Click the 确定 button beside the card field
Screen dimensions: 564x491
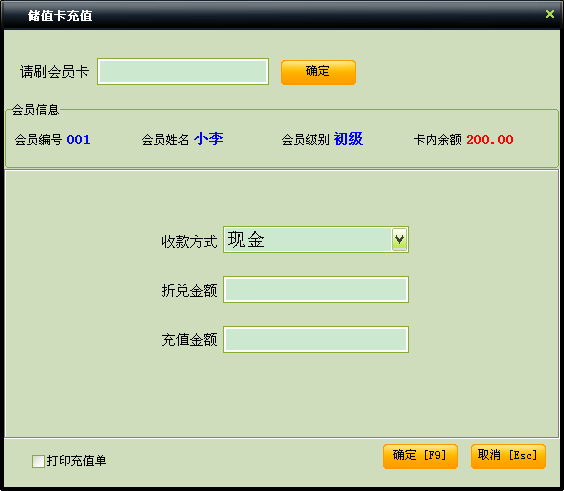(x=318, y=72)
